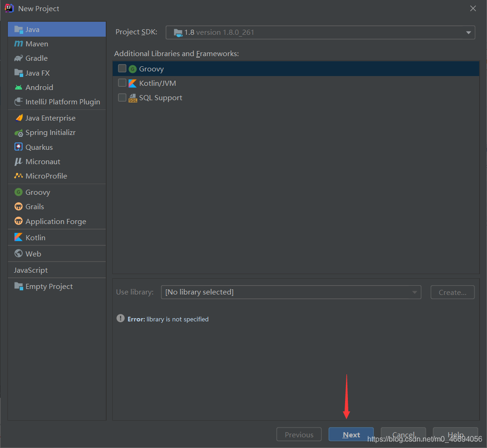Click the Micronaut mu icon

19,161
